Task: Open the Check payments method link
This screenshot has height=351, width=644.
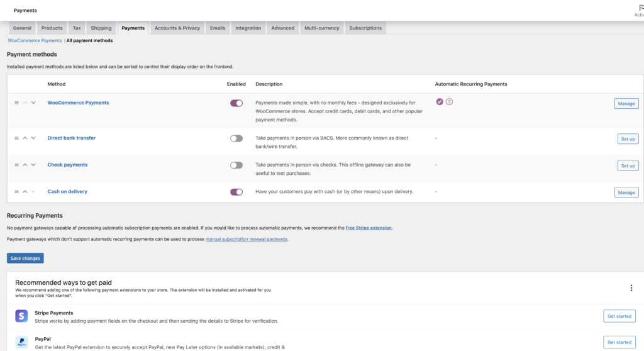Action: click(67, 165)
